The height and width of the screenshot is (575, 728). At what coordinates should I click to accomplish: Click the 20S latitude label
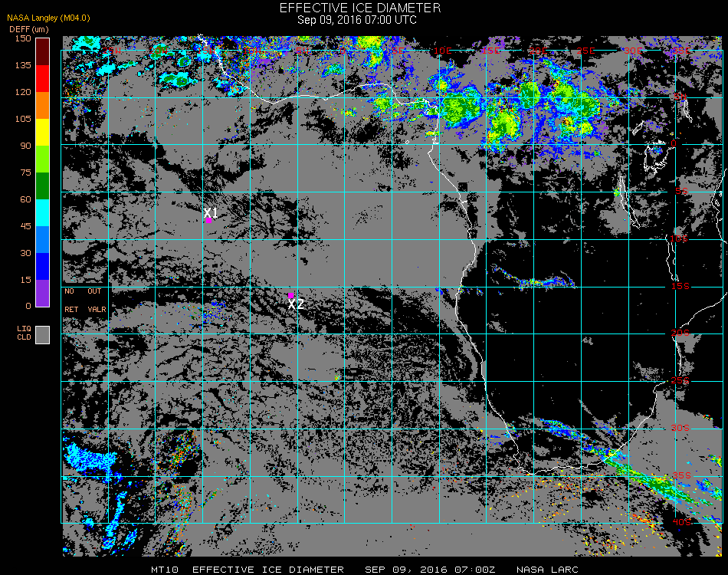coord(680,333)
